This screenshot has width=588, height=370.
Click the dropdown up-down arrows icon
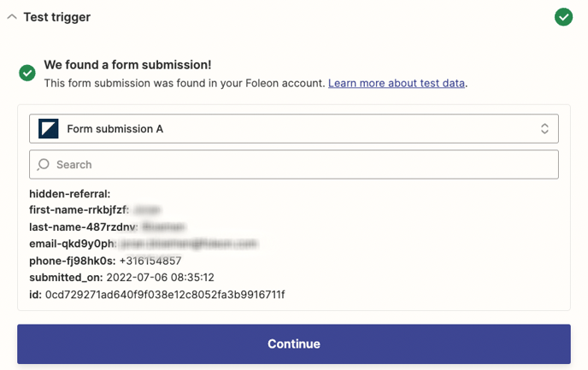click(544, 129)
